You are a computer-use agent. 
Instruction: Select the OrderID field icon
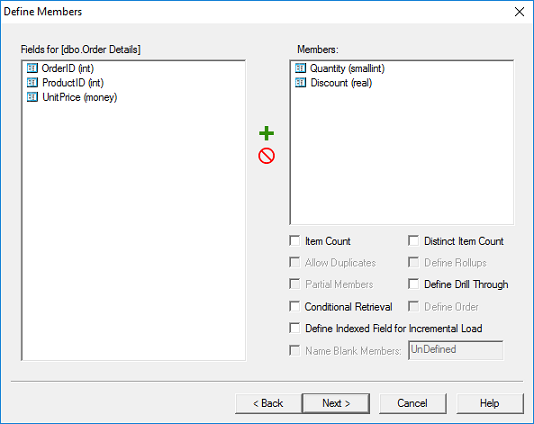(32, 68)
